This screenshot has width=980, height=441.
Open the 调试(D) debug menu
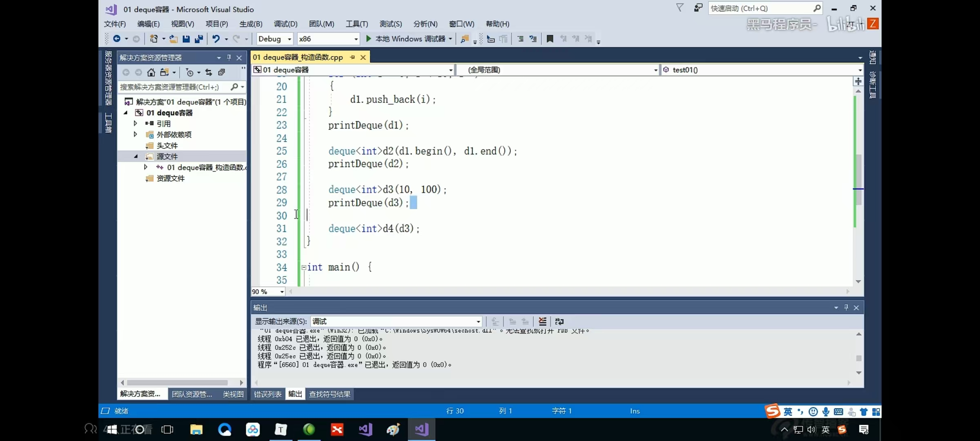(x=285, y=24)
